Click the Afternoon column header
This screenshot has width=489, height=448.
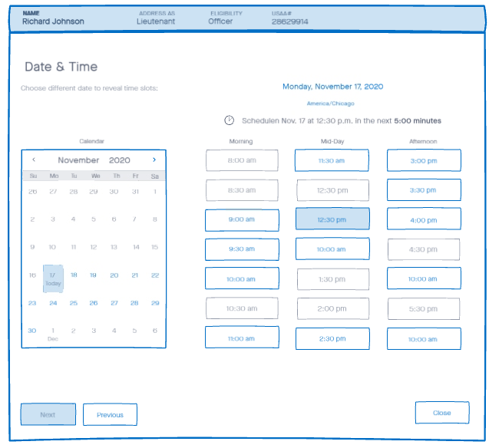coord(423,141)
